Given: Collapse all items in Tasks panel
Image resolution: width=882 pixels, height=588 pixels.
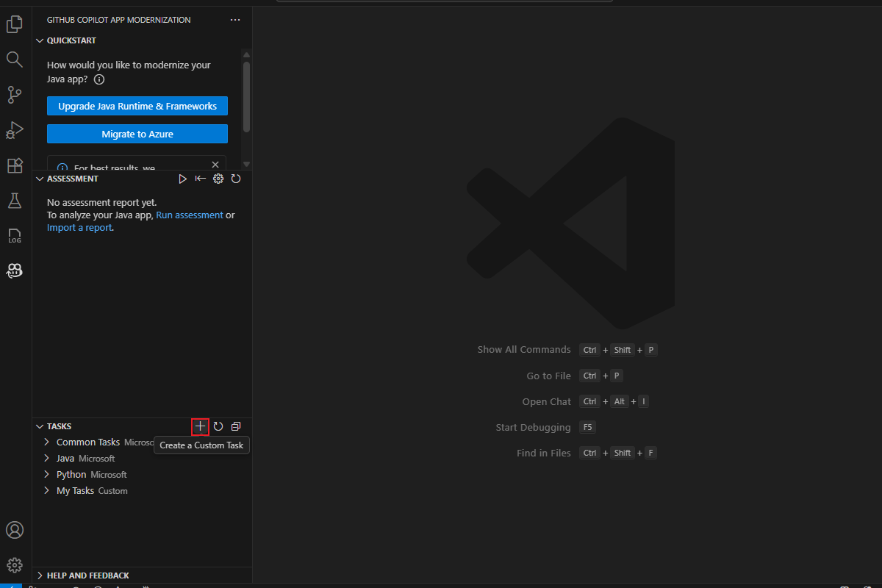Looking at the screenshot, I should (236, 426).
